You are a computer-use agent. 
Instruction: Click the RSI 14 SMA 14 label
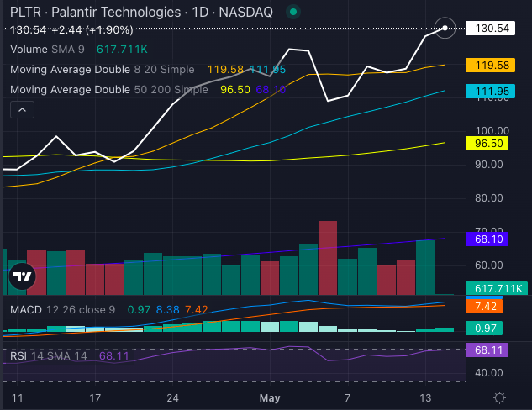[49, 355]
